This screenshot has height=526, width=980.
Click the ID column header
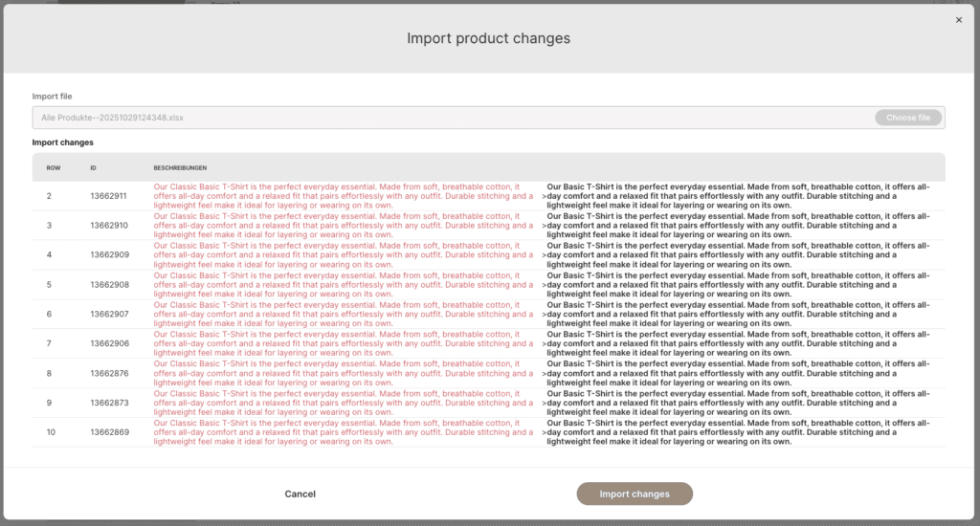[94, 167]
